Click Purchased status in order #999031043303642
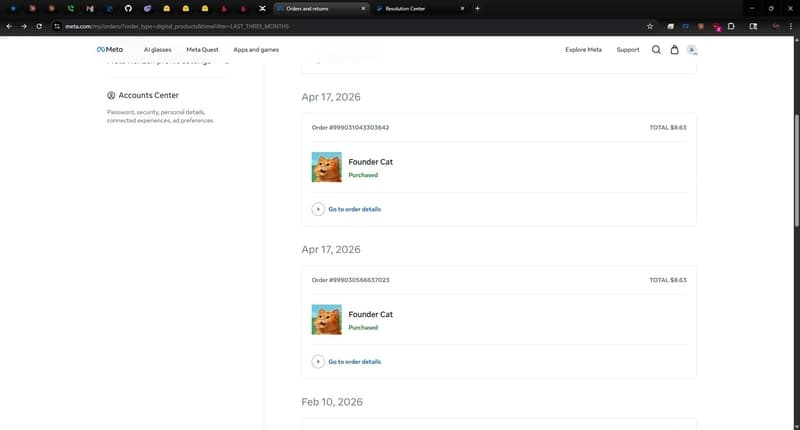This screenshot has height=430, width=800. click(x=363, y=175)
